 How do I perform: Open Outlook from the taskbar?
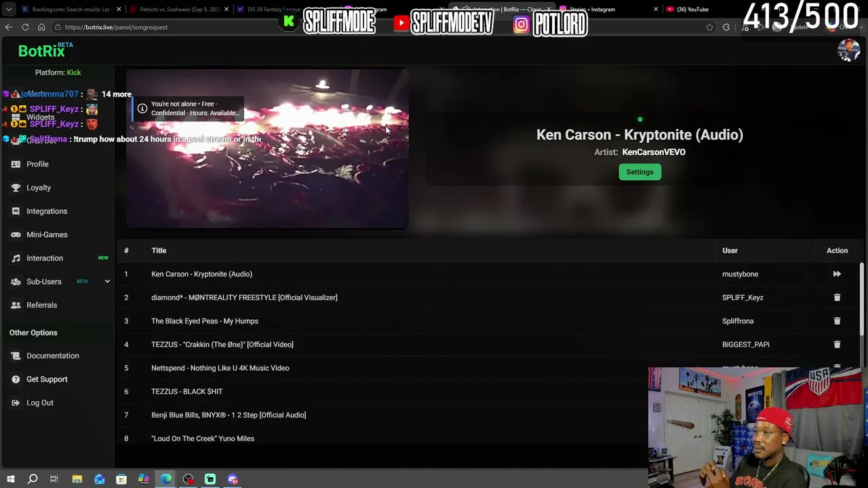pos(99,479)
